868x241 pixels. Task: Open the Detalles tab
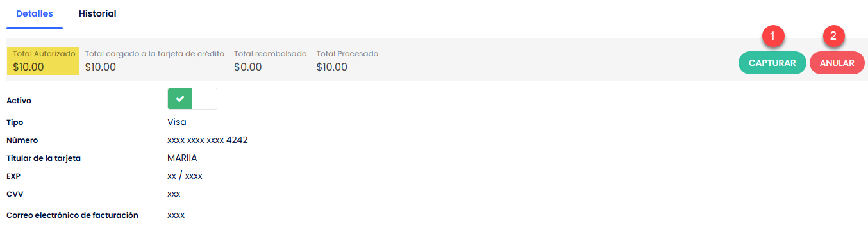(x=35, y=13)
